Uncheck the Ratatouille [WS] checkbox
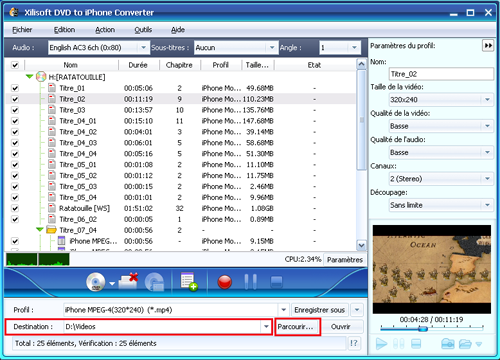The width and height of the screenshot is (500, 360). pos(15,208)
